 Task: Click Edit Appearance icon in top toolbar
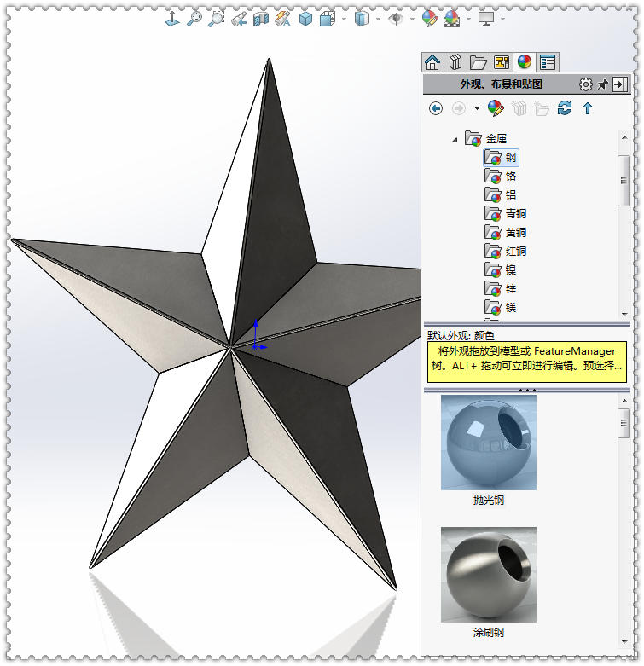click(x=429, y=19)
